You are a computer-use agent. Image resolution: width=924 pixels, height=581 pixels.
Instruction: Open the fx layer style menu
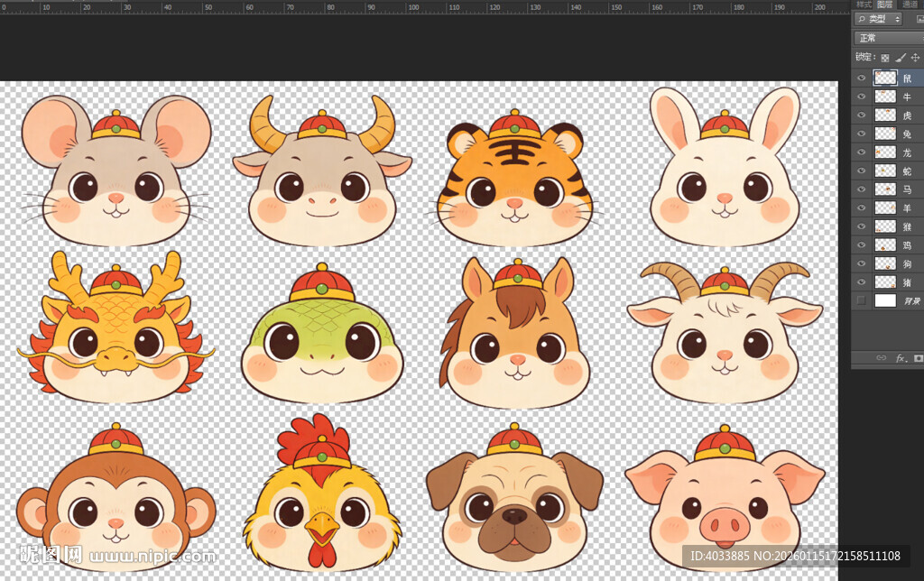(x=901, y=357)
